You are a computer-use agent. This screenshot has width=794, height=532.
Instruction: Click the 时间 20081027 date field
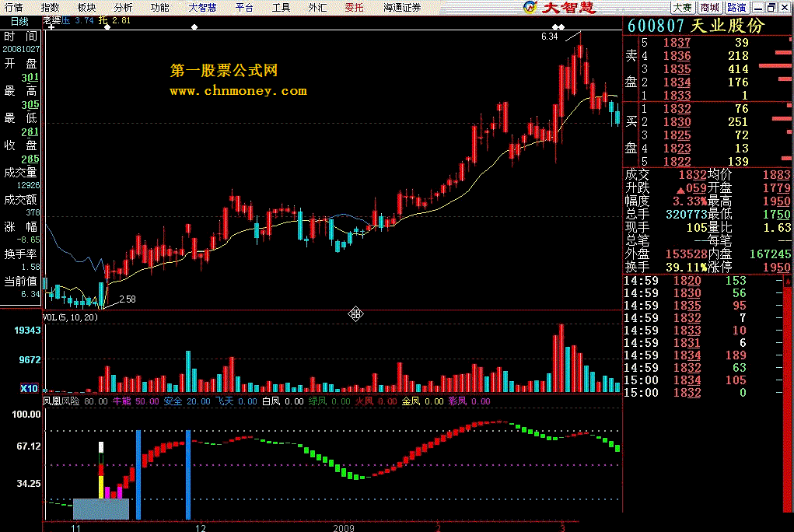(x=21, y=49)
